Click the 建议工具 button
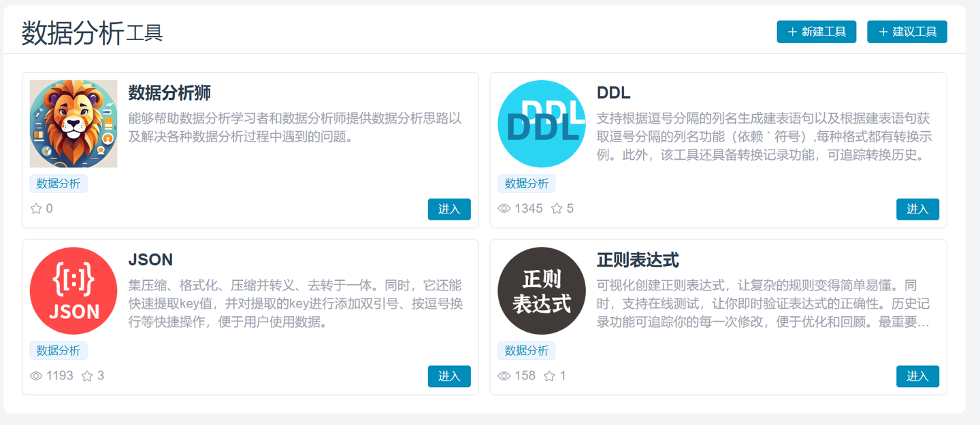 [x=907, y=31]
